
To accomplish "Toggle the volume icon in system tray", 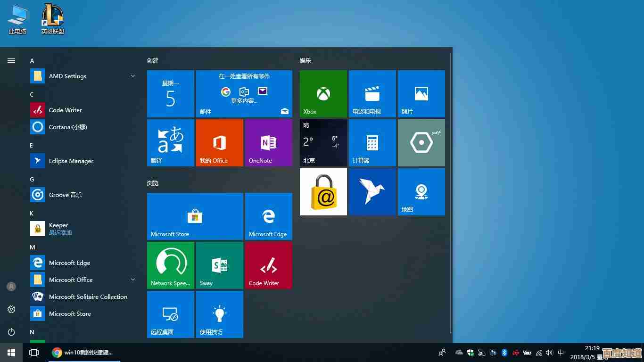I will coord(549,353).
